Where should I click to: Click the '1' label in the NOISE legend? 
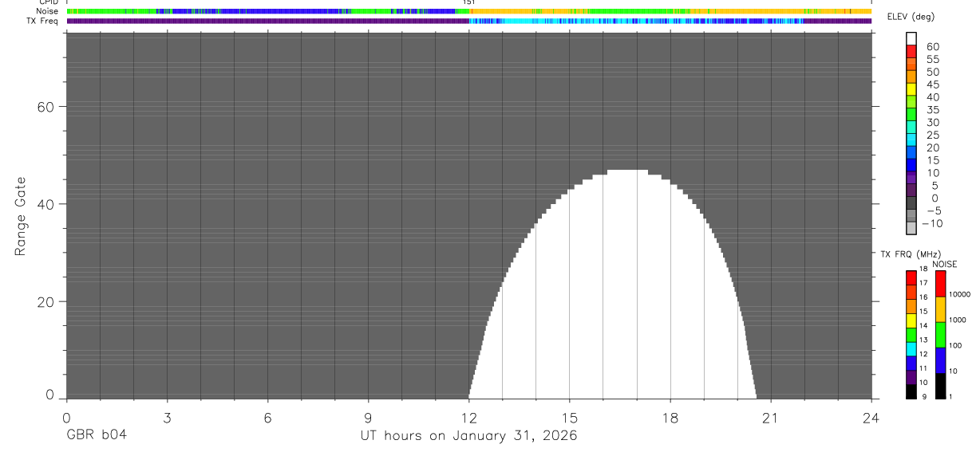(x=951, y=397)
